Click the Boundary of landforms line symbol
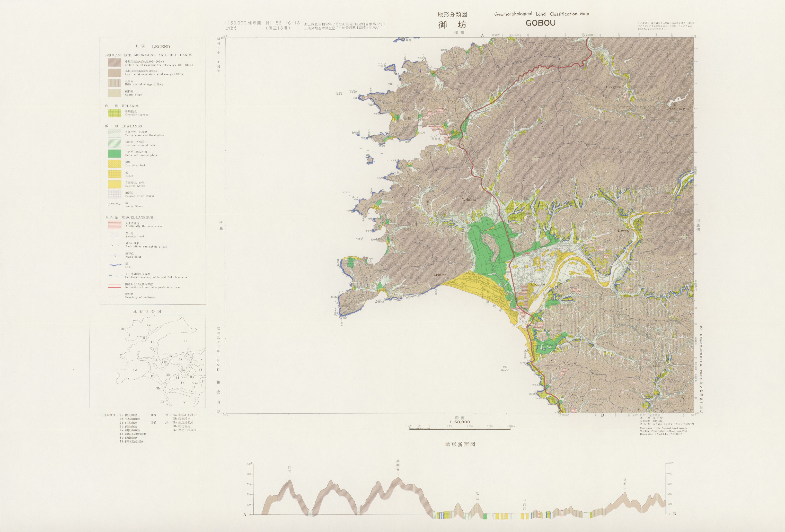 tap(114, 296)
